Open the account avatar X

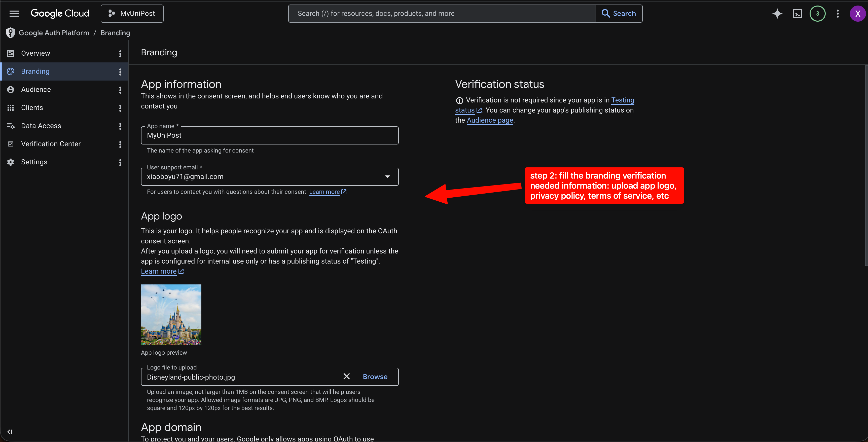click(x=858, y=14)
